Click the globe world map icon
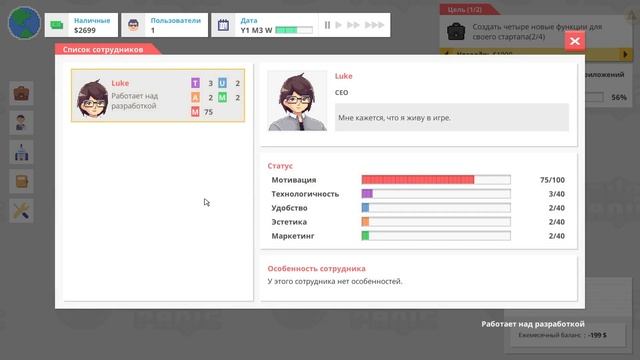This screenshot has width=640, height=360. (24, 23)
